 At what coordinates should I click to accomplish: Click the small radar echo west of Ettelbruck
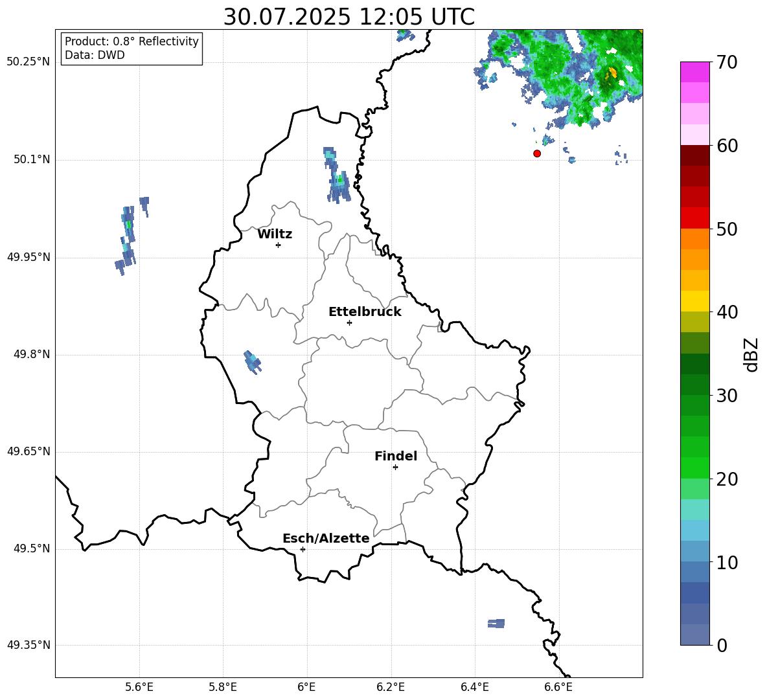point(253,362)
